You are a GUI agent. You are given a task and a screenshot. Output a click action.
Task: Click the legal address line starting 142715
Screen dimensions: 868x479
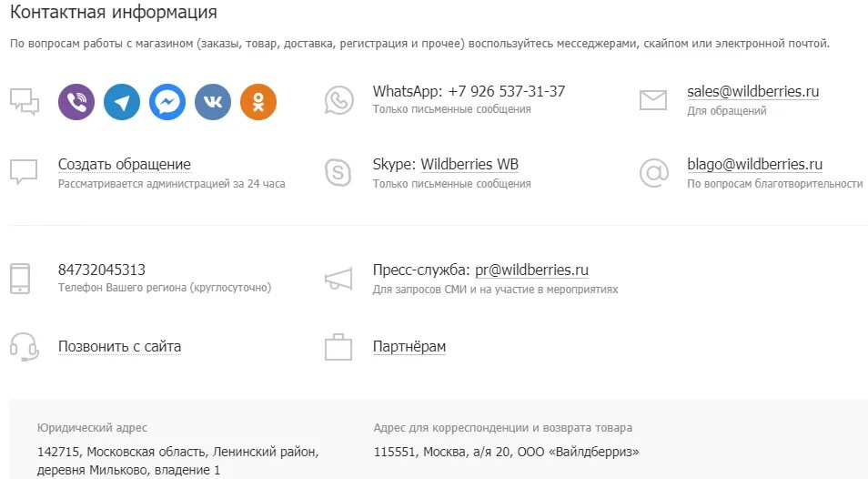click(x=178, y=452)
